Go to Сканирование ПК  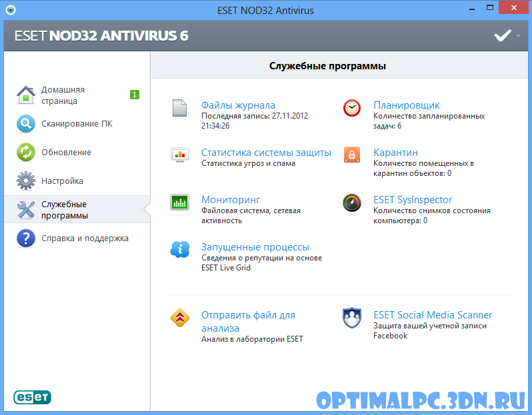click(77, 124)
